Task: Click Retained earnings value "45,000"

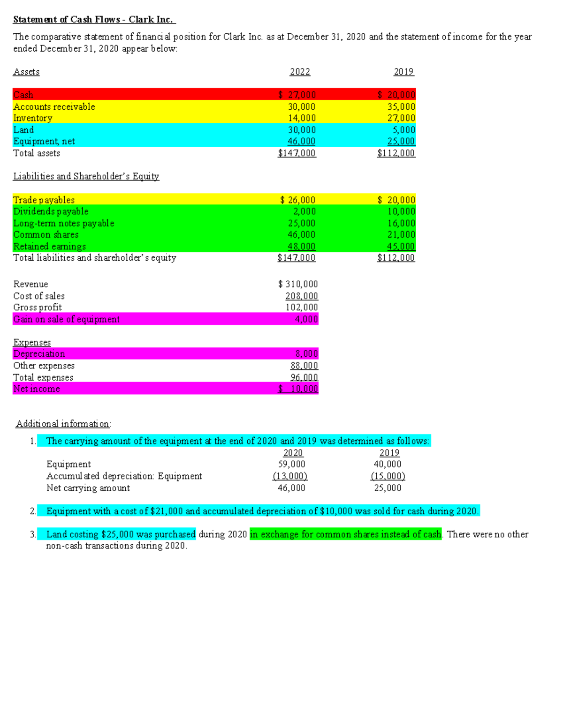Action: click(x=401, y=246)
